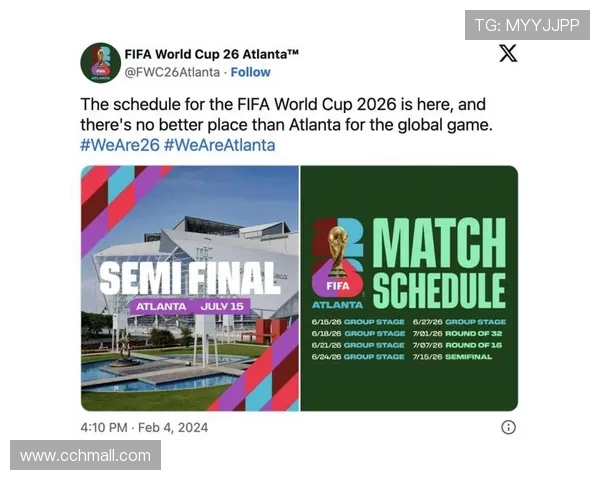Follow the FWC26Atlanta account
Screen dimensions: 600x480
pyautogui.click(x=250, y=72)
